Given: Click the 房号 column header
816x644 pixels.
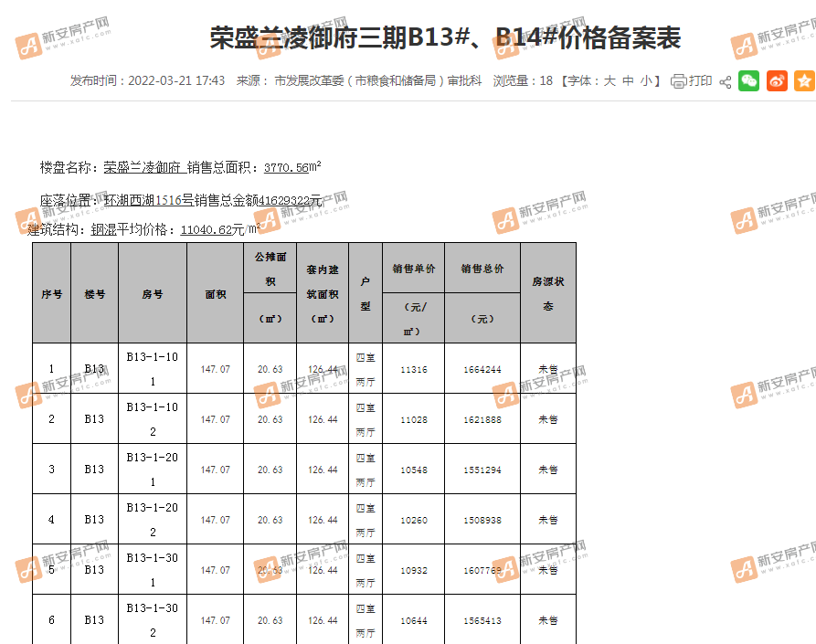Looking at the screenshot, I should [153, 294].
